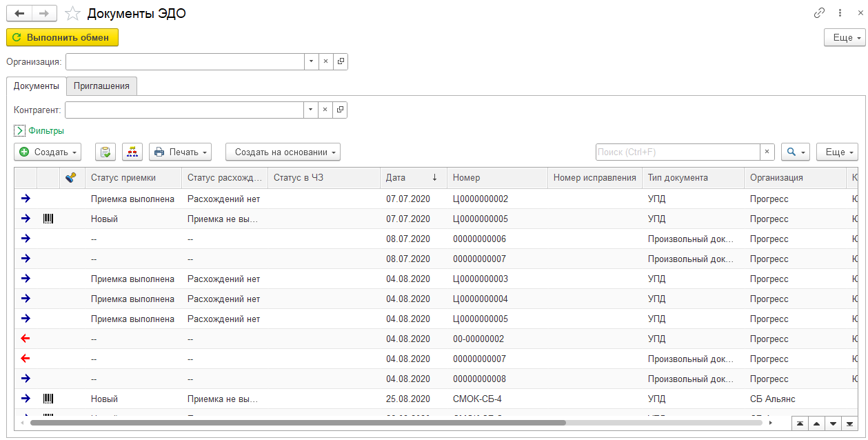868x440 pixels.
Task: Expand the Фильтры section
Action: point(20,130)
